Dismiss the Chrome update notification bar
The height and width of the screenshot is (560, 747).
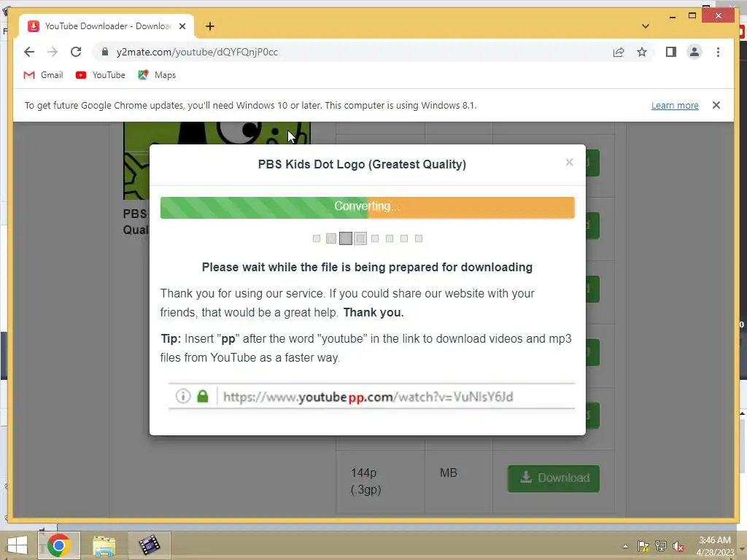coord(716,105)
